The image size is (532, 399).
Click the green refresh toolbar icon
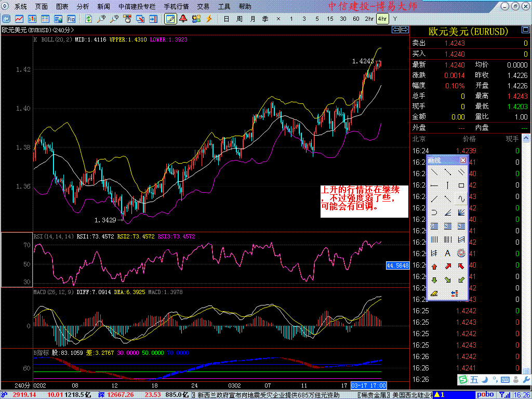point(88,19)
